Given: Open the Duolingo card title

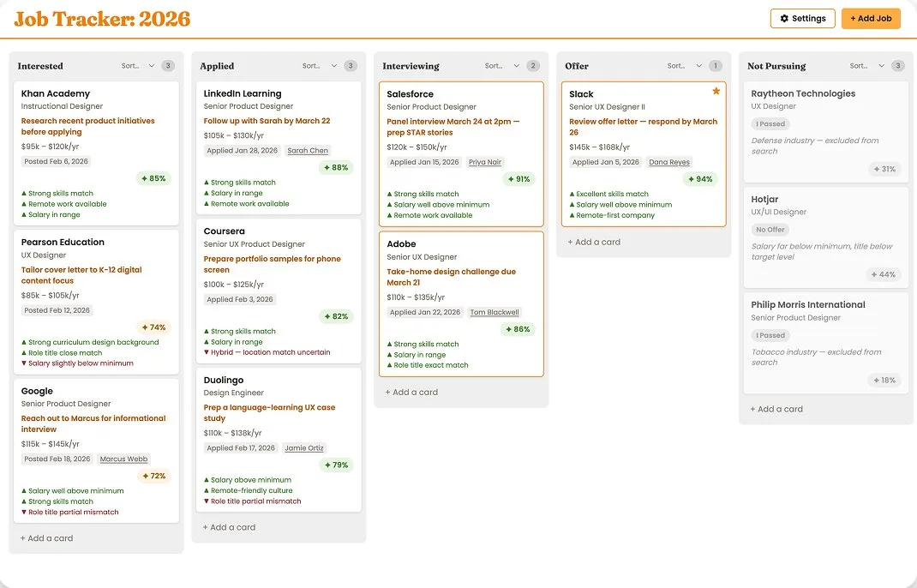Looking at the screenshot, I should pos(224,381).
